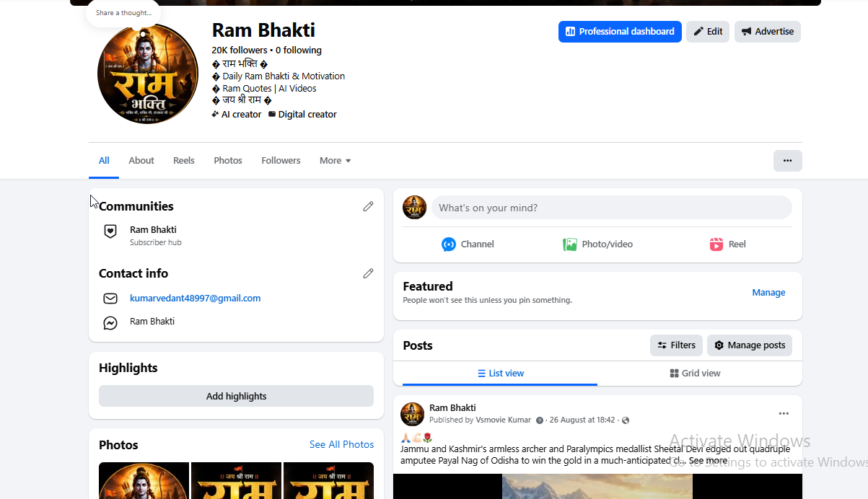
Task: Open Ram Bhakti post author name
Action: [452, 408]
